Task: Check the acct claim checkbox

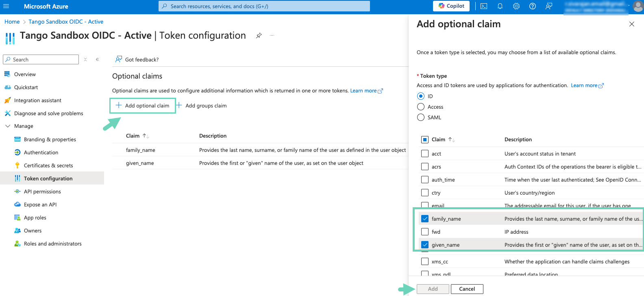Action: [x=425, y=153]
